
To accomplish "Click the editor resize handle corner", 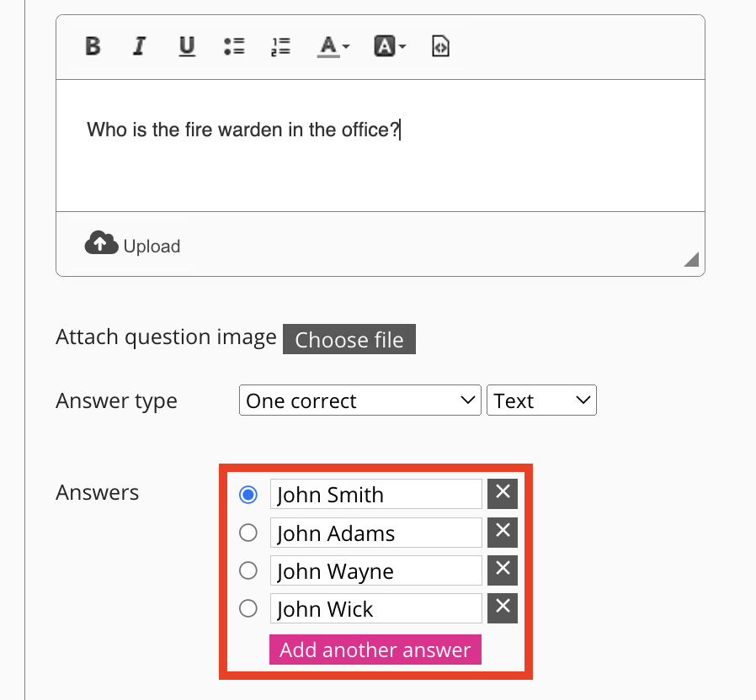I will point(691,260).
